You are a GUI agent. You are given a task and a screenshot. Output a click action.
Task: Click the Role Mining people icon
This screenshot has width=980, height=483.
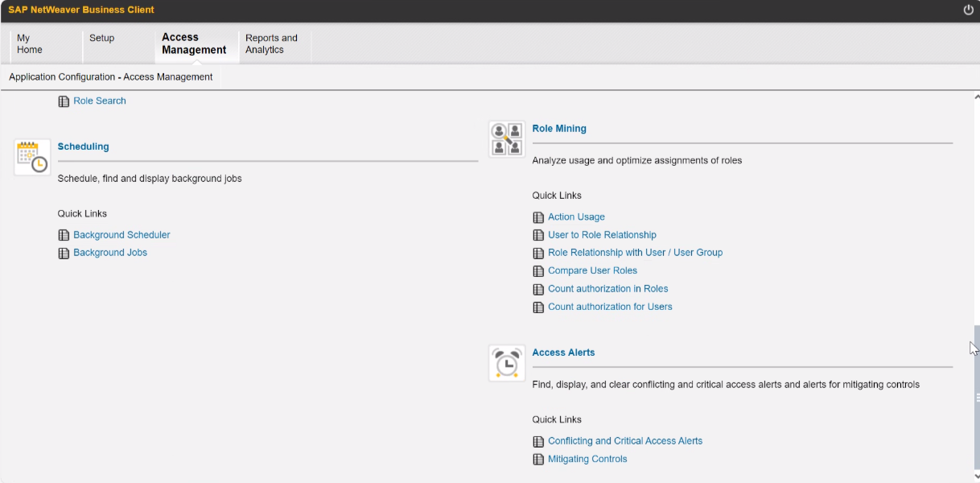pyautogui.click(x=507, y=139)
